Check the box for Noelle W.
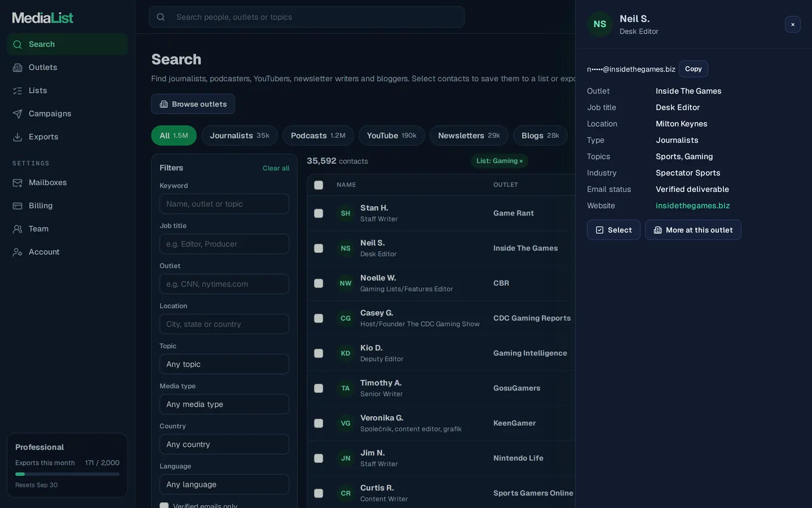812x508 pixels. click(319, 283)
